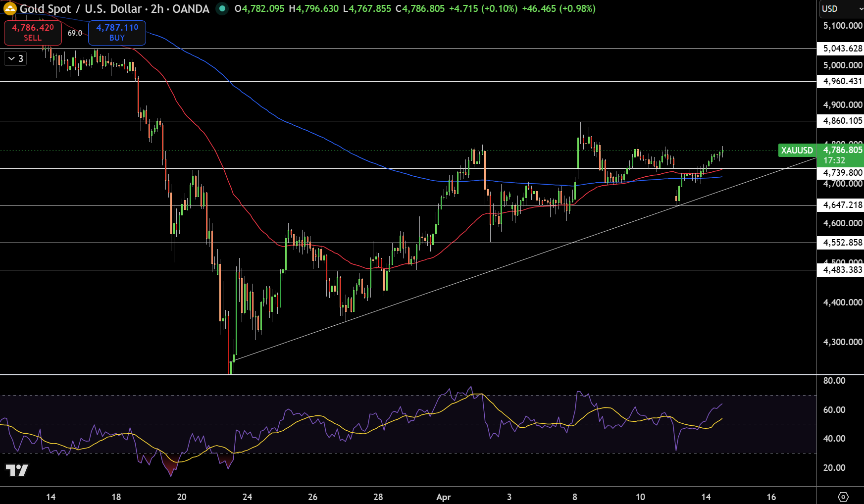Click the BUY 4,787.110 button
Image resolution: width=864 pixels, height=504 pixels.
tap(117, 33)
